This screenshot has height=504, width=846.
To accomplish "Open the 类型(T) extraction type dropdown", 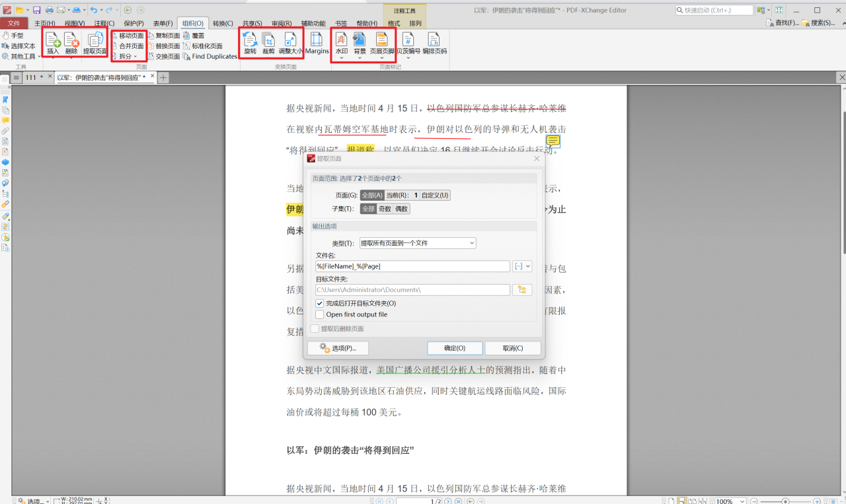I will (x=418, y=243).
